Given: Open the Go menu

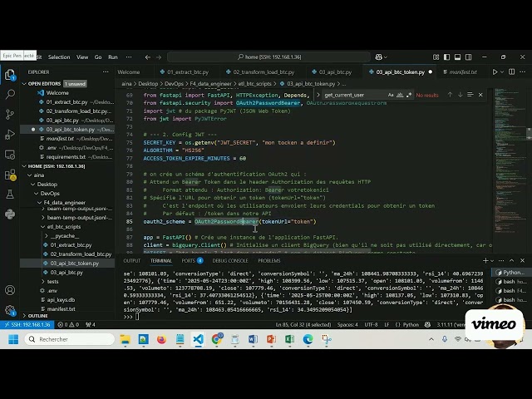Looking at the screenshot, I should click(x=98, y=57).
